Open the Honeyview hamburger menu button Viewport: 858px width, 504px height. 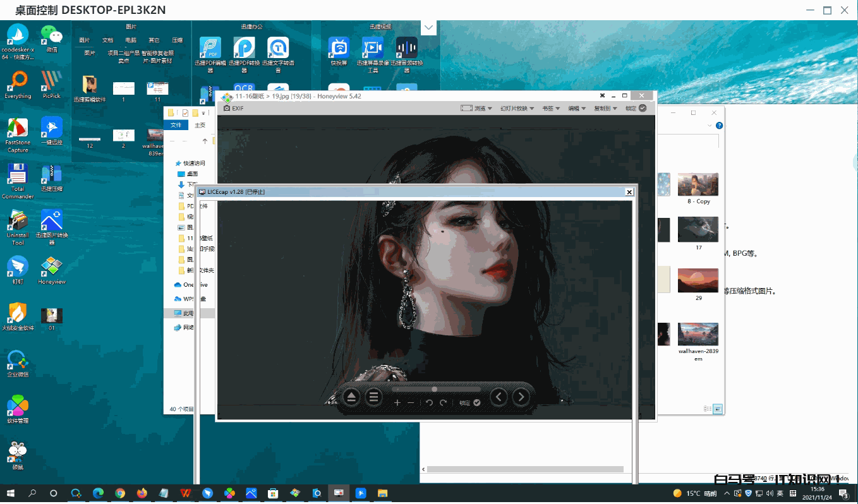374,397
